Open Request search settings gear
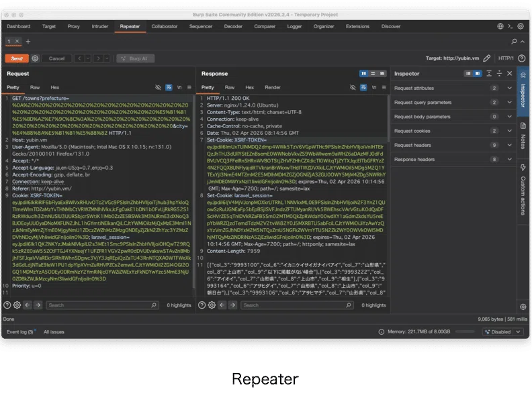The width and height of the screenshot is (532, 420). pyautogui.click(x=17, y=305)
